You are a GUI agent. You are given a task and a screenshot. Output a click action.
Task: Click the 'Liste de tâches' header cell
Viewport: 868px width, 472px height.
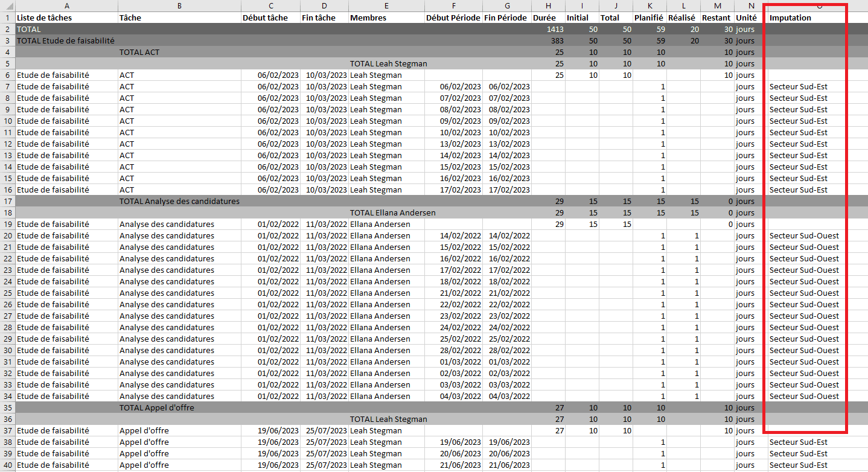66,18
